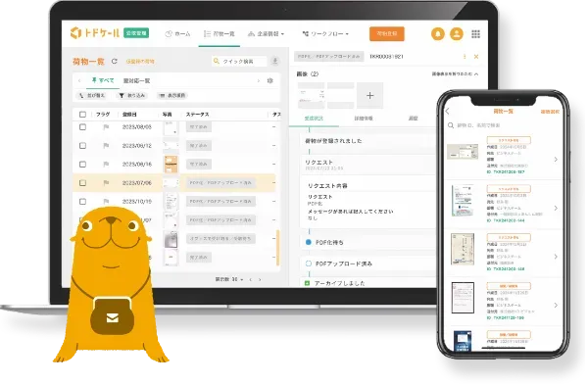Add an image with the plus tile
Image resolution: width=588 pixels, height=384 pixels.
pos(369,95)
